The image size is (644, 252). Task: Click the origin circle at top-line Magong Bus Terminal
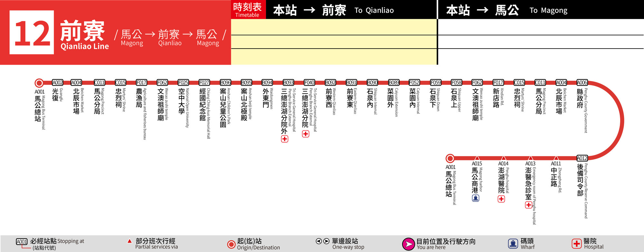coord(39,83)
